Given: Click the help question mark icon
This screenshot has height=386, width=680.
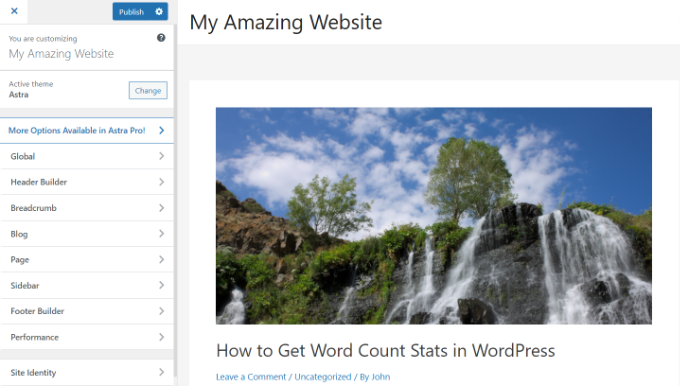Looking at the screenshot, I should (x=161, y=38).
